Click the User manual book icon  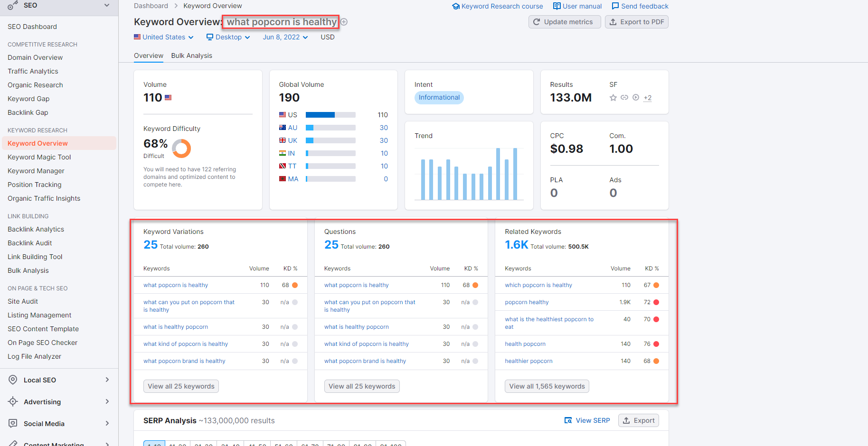557,6
